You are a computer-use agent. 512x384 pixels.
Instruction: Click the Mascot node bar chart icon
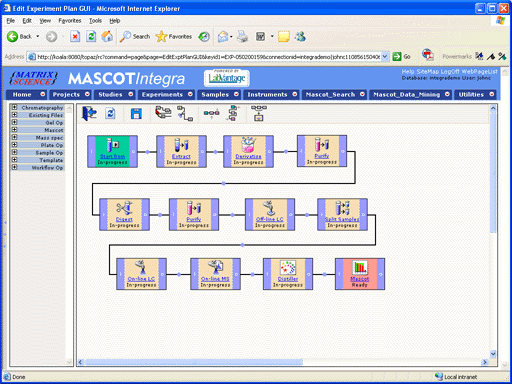[360, 268]
